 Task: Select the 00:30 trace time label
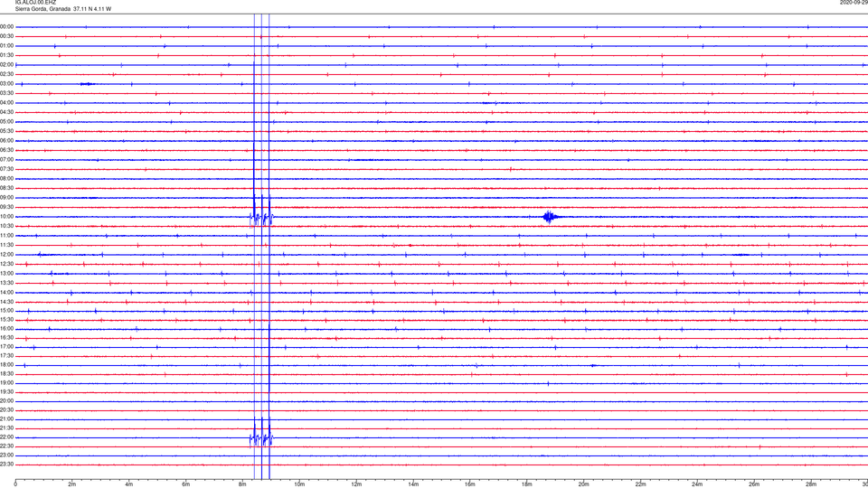click(x=6, y=36)
